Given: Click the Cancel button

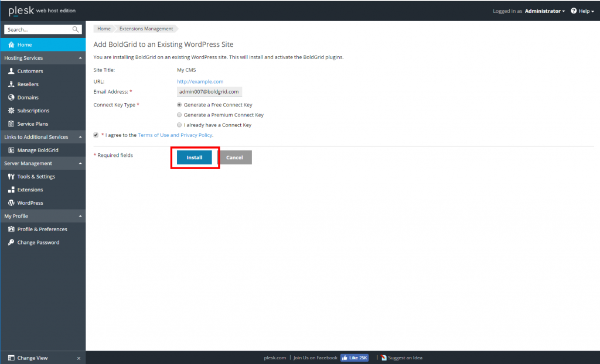Looking at the screenshot, I should click(x=234, y=157).
